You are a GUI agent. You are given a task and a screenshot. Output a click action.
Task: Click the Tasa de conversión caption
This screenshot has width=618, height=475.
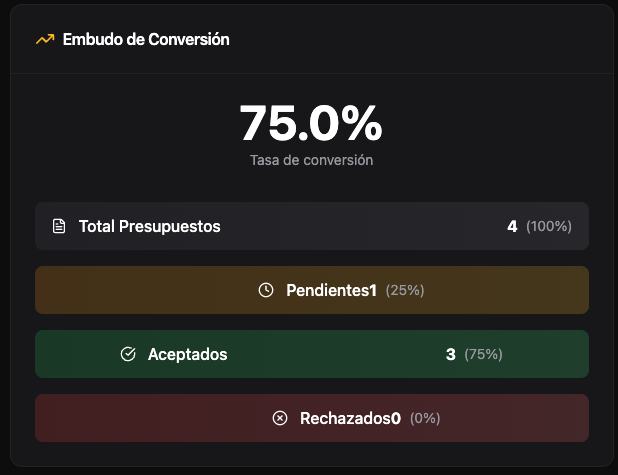coord(311,159)
